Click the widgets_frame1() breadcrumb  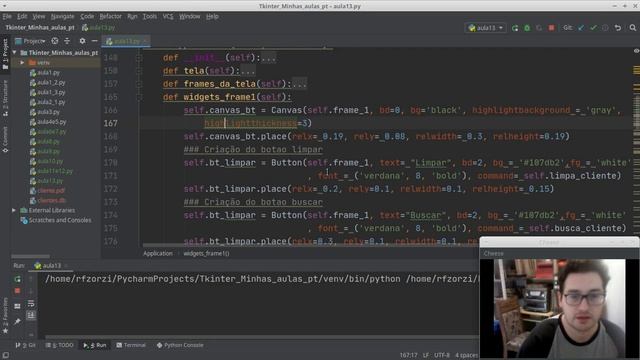[206, 253]
